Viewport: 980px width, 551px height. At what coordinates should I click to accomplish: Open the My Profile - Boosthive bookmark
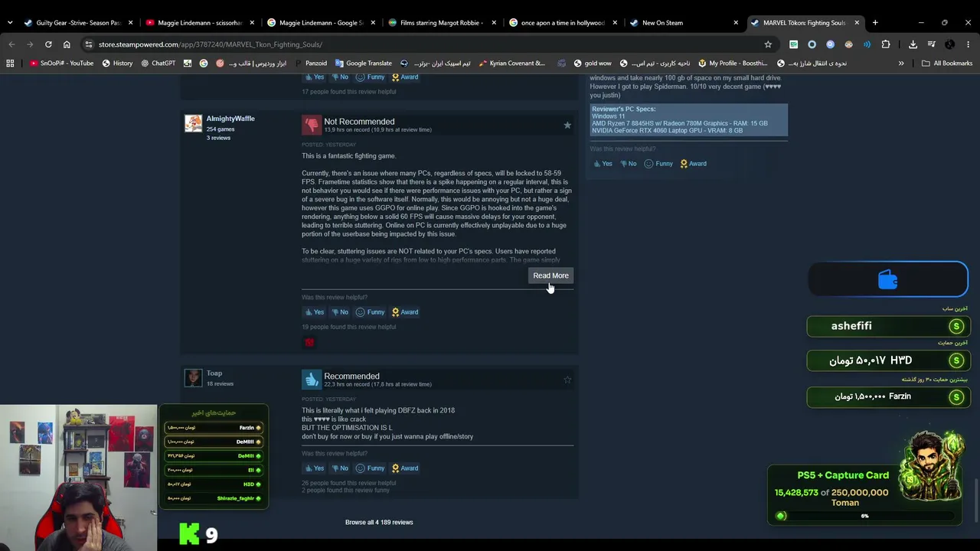tap(733, 64)
